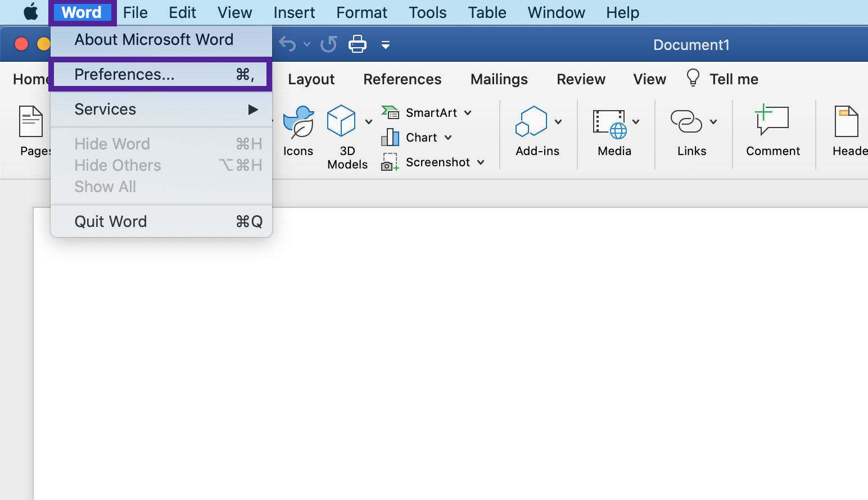Open the Insert menu
Screen dimensions: 868x500
point(294,12)
